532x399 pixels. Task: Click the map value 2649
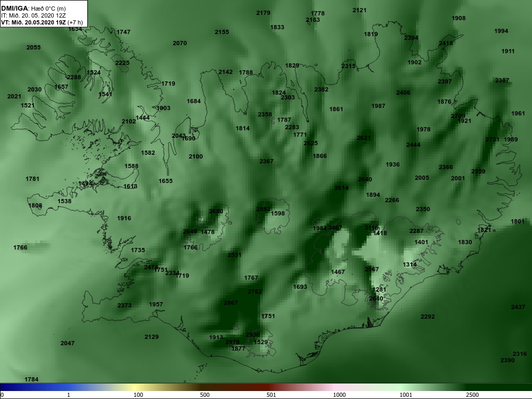click(x=190, y=231)
